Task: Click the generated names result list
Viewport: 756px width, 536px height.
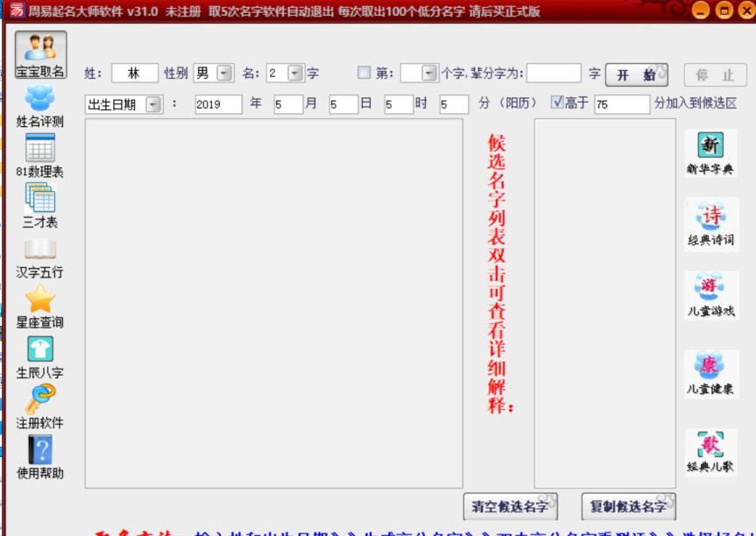Action: [x=274, y=304]
